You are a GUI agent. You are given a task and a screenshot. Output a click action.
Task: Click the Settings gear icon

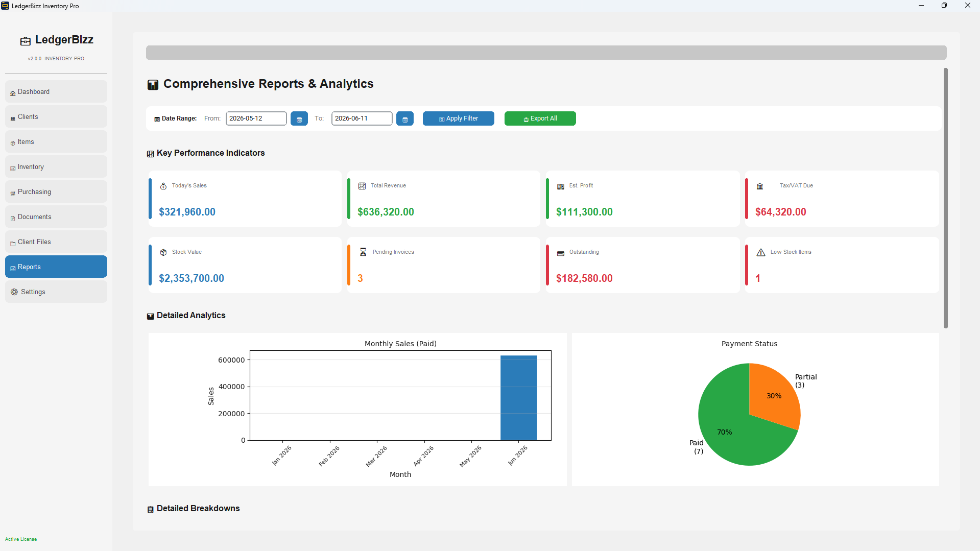tap(14, 292)
